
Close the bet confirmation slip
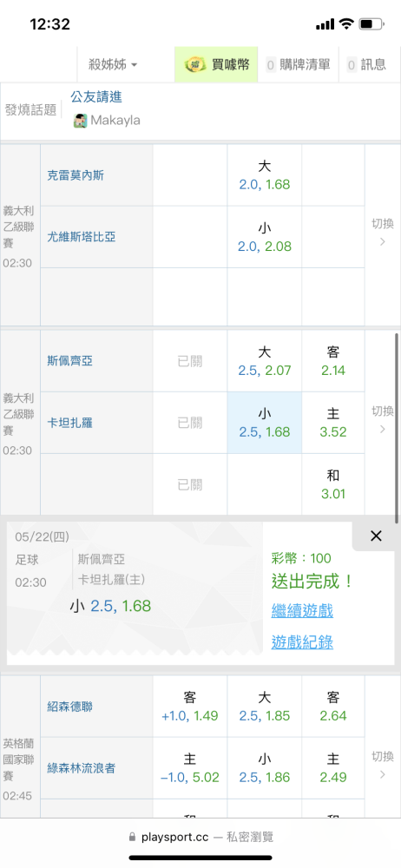tap(376, 536)
